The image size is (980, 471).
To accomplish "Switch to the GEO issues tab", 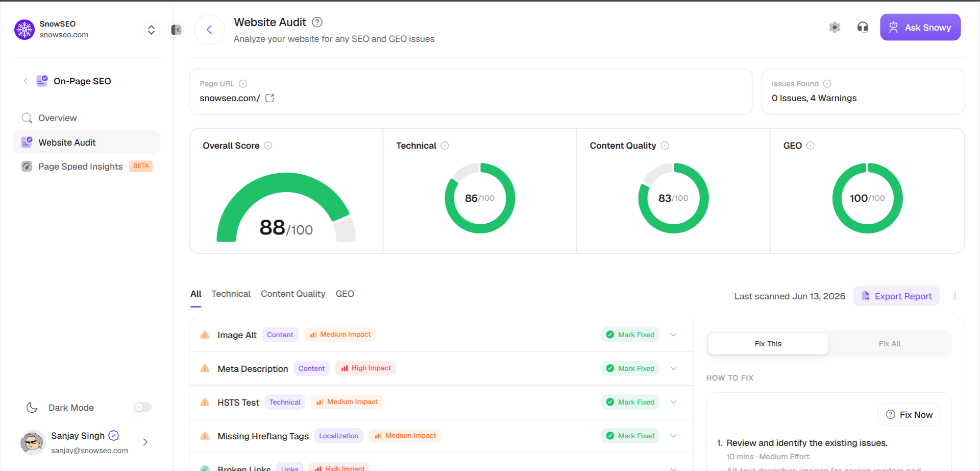I will pos(345,294).
